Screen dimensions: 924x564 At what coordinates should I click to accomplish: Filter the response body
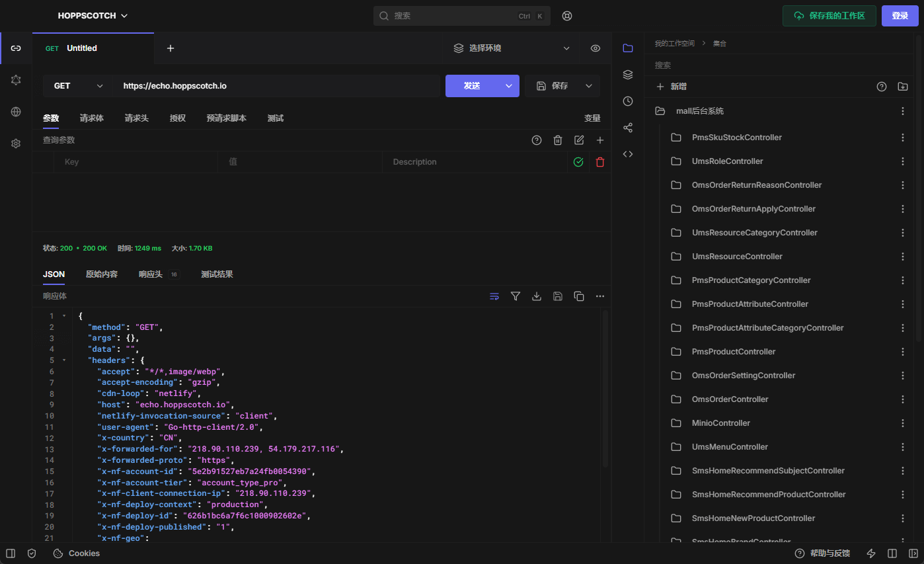[x=516, y=296]
